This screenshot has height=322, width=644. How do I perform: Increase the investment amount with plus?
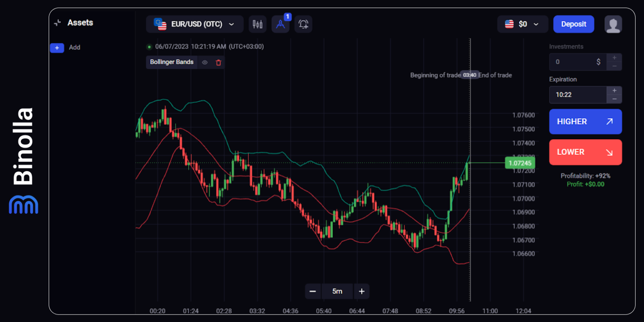pyautogui.click(x=614, y=57)
